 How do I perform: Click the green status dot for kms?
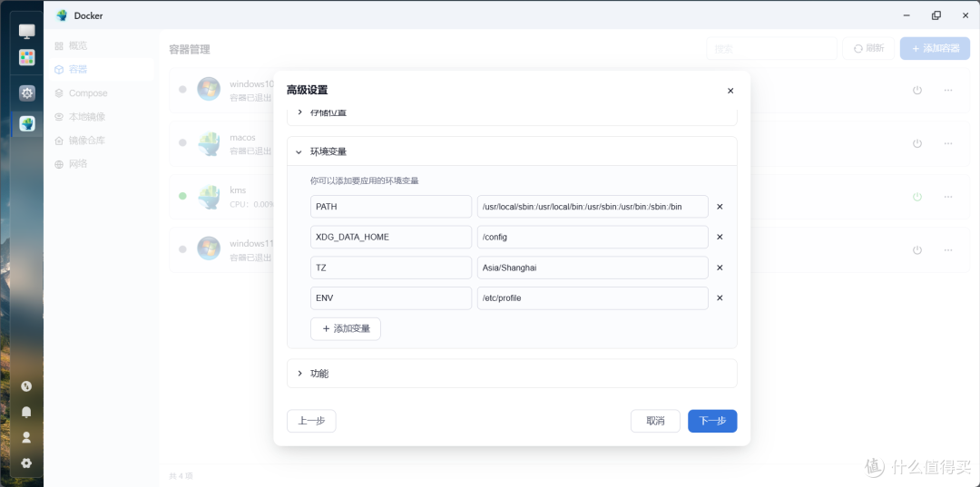click(182, 196)
